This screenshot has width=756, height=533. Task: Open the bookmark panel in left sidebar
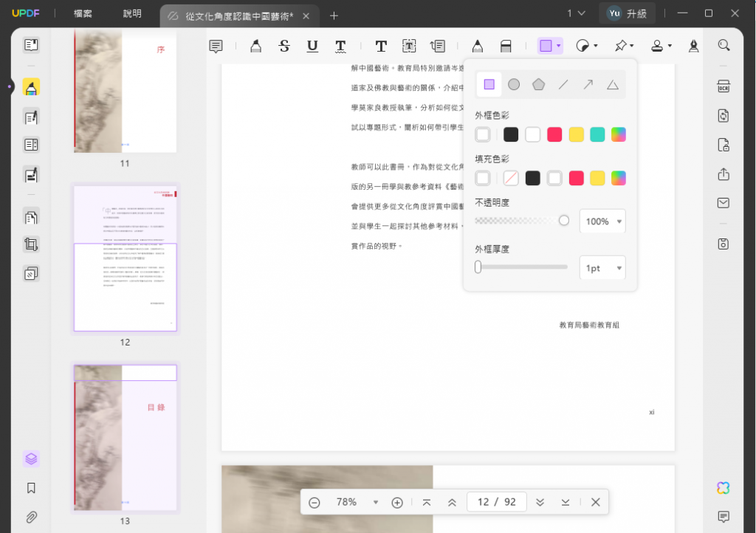coord(31,488)
